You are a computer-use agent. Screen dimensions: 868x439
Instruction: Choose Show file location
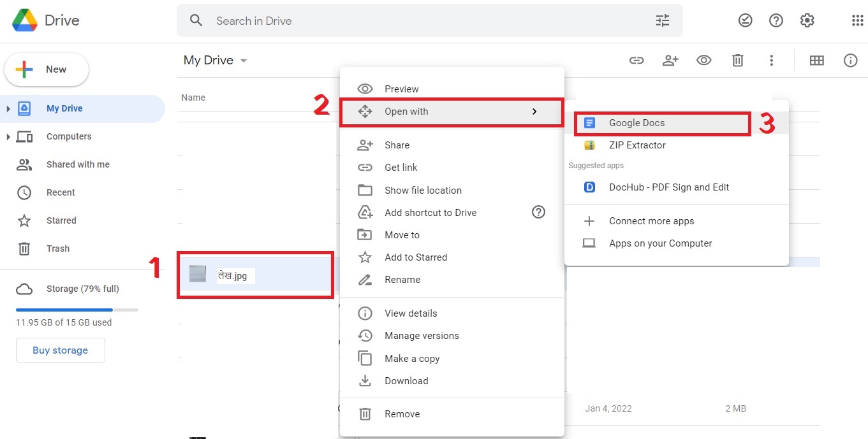click(x=452, y=190)
